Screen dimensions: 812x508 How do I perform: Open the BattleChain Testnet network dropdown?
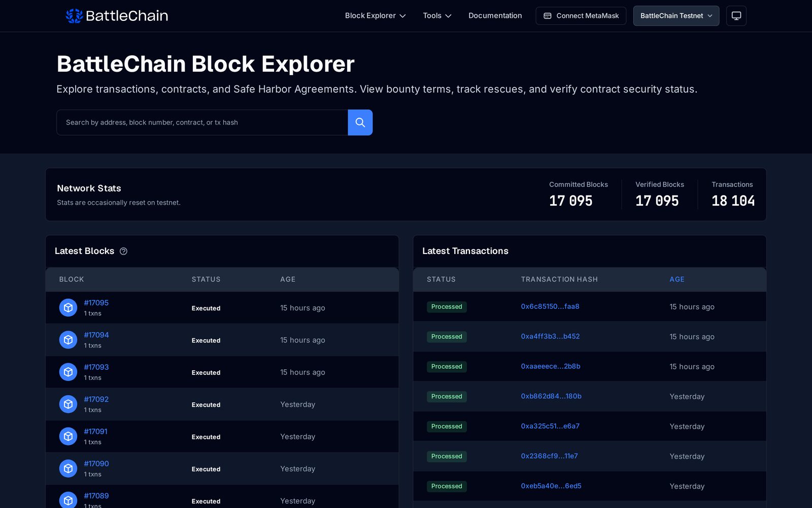click(x=676, y=16)
